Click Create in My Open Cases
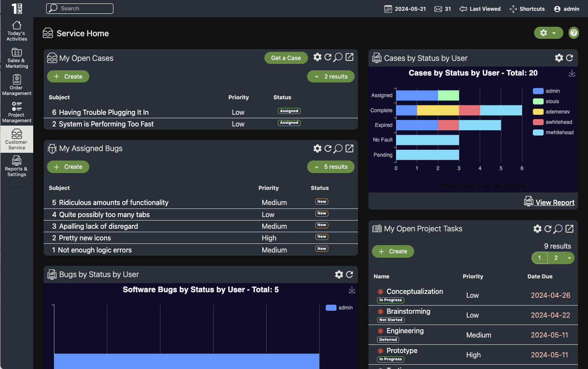 [68, 76]
